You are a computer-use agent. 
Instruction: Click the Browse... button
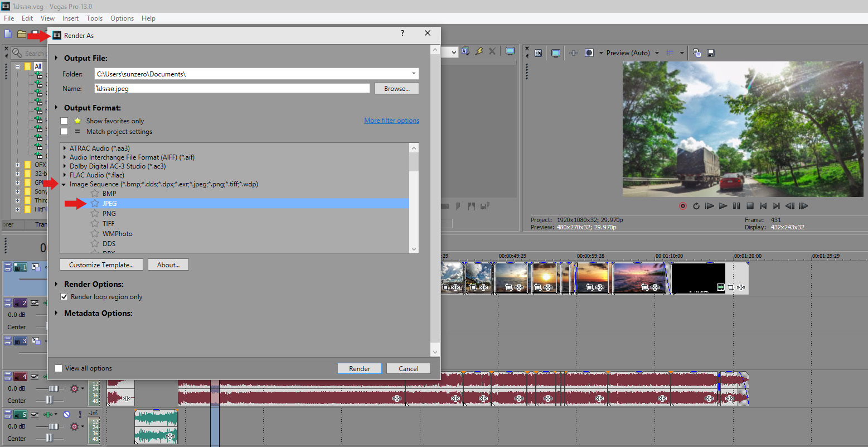[x=396, y=88]
